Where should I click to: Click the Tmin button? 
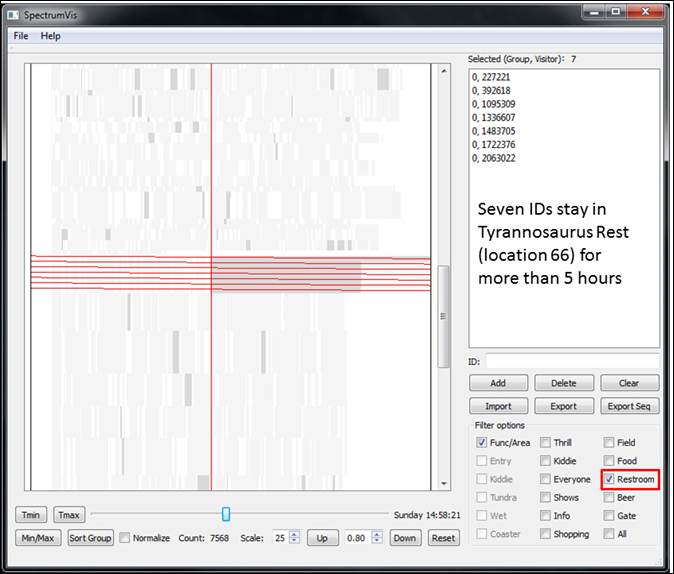tap(31, 515)
